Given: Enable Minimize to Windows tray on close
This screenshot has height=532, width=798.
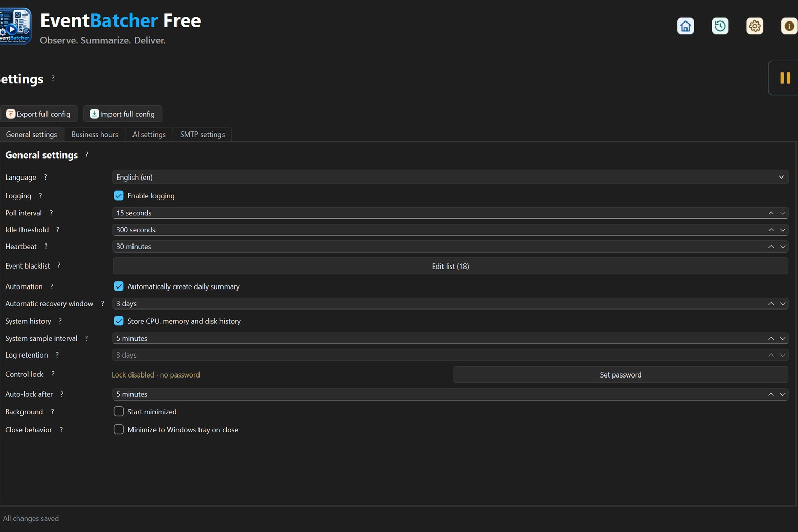Looking at the screenshot, I should pos(119,429).
